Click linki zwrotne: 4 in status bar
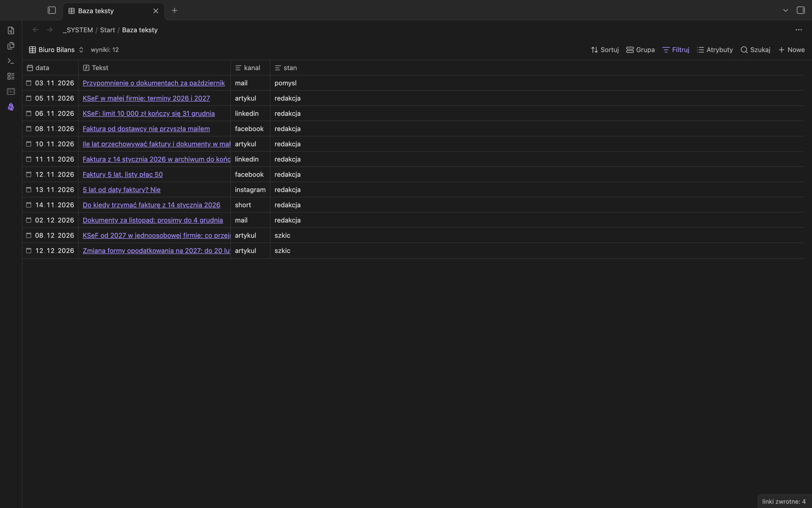 [x=784, y=501]
